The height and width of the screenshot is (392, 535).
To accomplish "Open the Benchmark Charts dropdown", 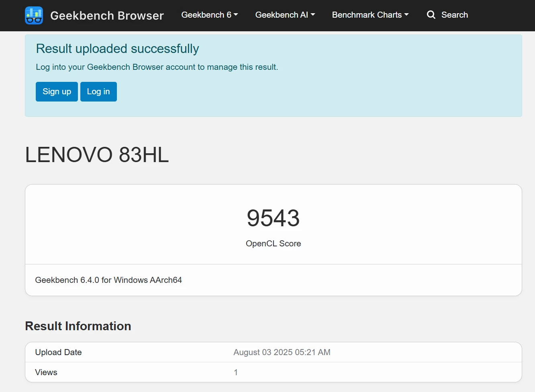I will point(370,15).
